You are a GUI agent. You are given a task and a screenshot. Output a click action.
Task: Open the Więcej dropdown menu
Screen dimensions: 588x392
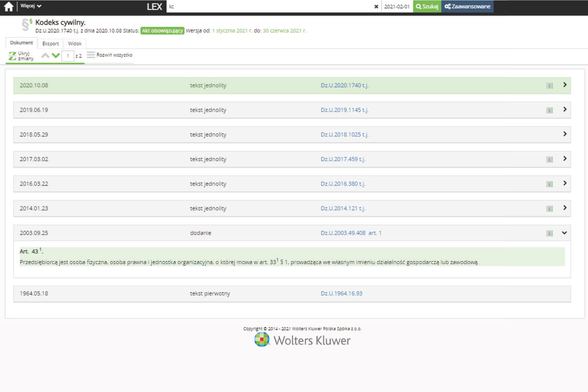click(31, 6)
